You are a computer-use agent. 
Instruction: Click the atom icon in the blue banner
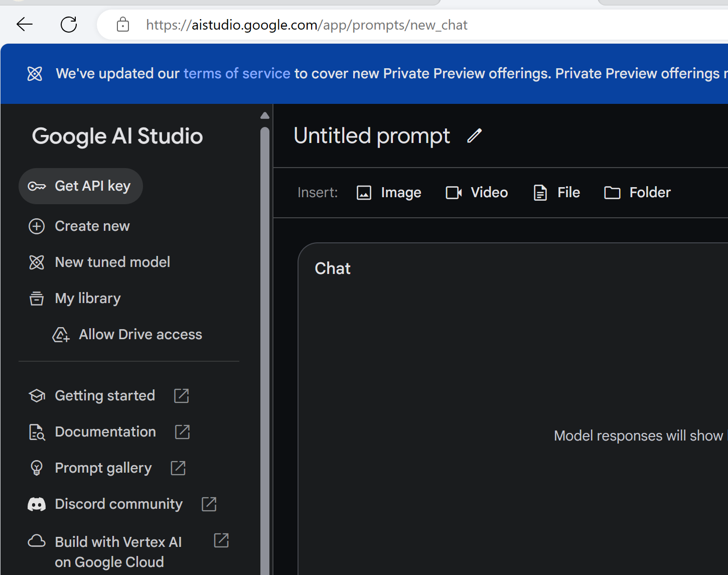coord(35,74)
